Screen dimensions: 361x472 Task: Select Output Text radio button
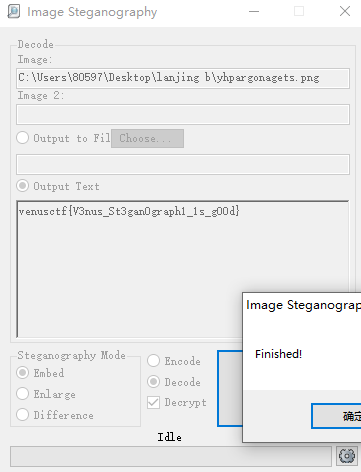[23, 186]
